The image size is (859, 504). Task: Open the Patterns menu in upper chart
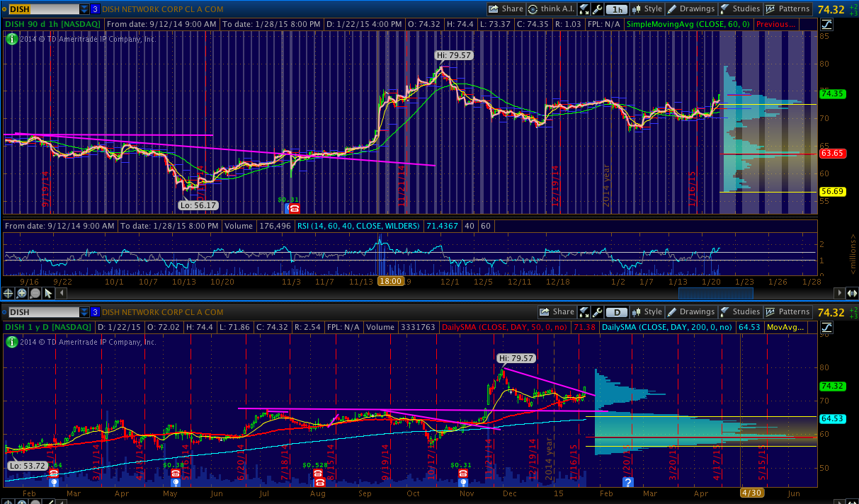pos(787,9)
